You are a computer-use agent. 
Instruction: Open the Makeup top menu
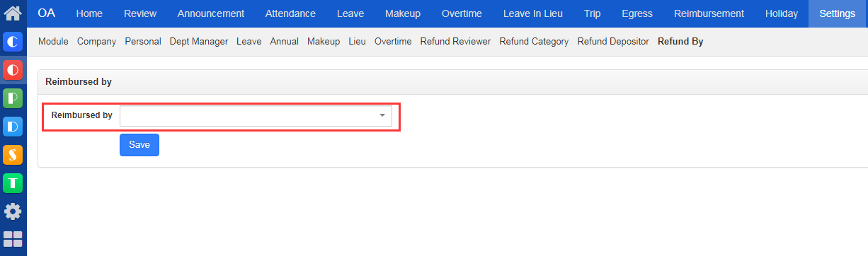(403, 13)
